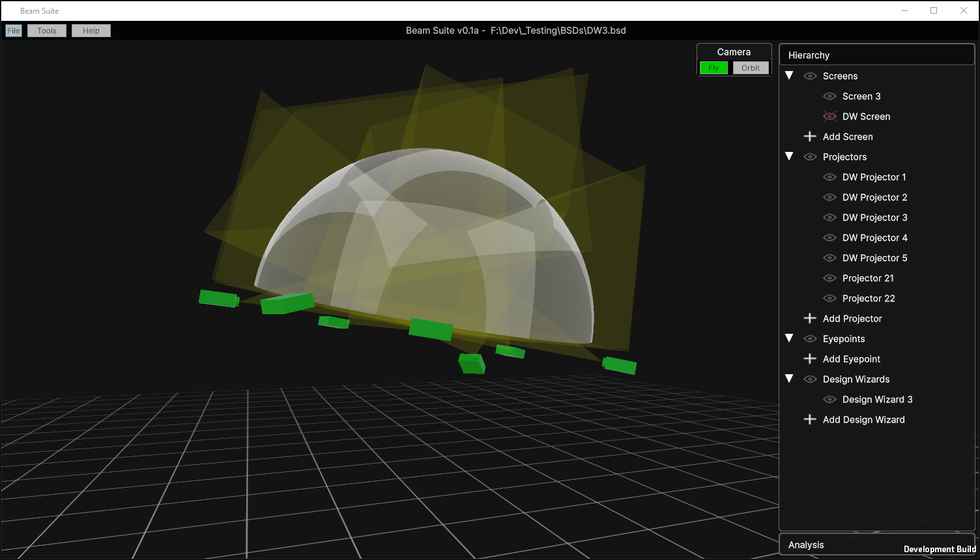Show the hidden DW Screen via red eye icon
Image resolution: width=980 pixels, height=560 pixels.
[829, 116]
